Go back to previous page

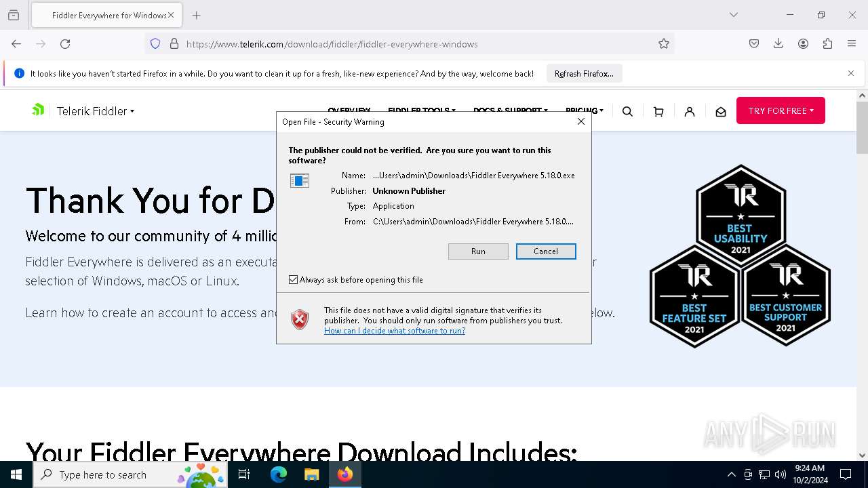[16, 43]
